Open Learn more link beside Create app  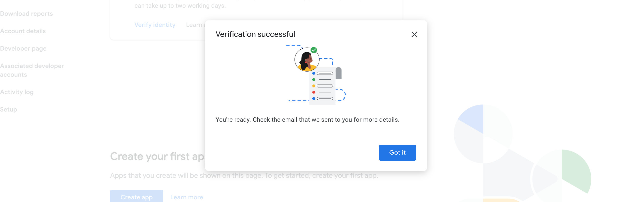(186, 197)
